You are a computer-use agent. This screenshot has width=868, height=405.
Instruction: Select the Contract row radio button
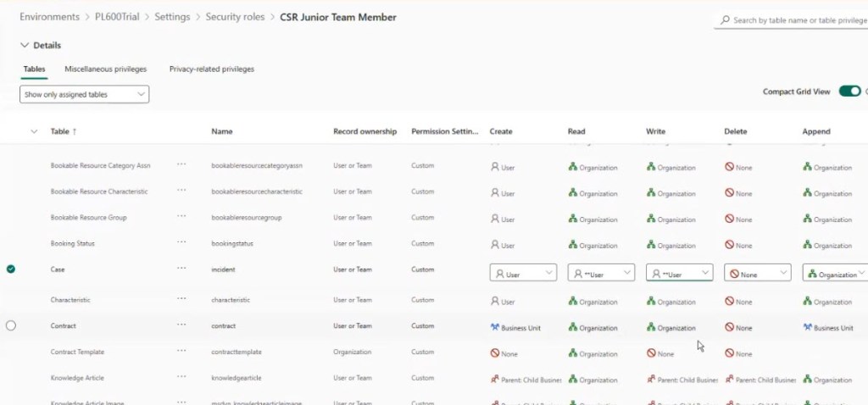pos(10,326)
